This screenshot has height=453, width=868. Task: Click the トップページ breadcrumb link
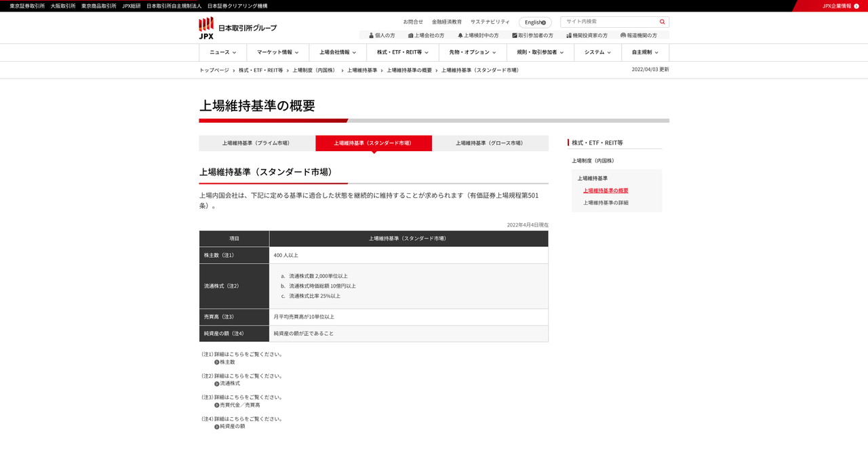(x=214, y=69)
